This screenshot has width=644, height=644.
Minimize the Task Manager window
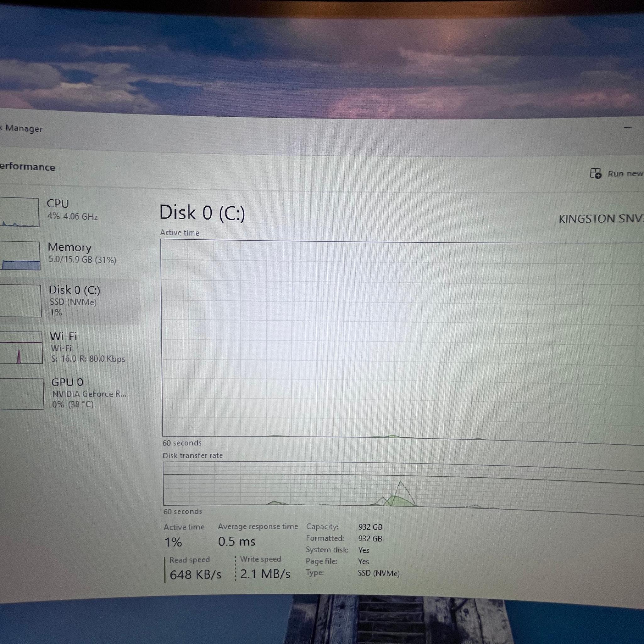(628, 127)
